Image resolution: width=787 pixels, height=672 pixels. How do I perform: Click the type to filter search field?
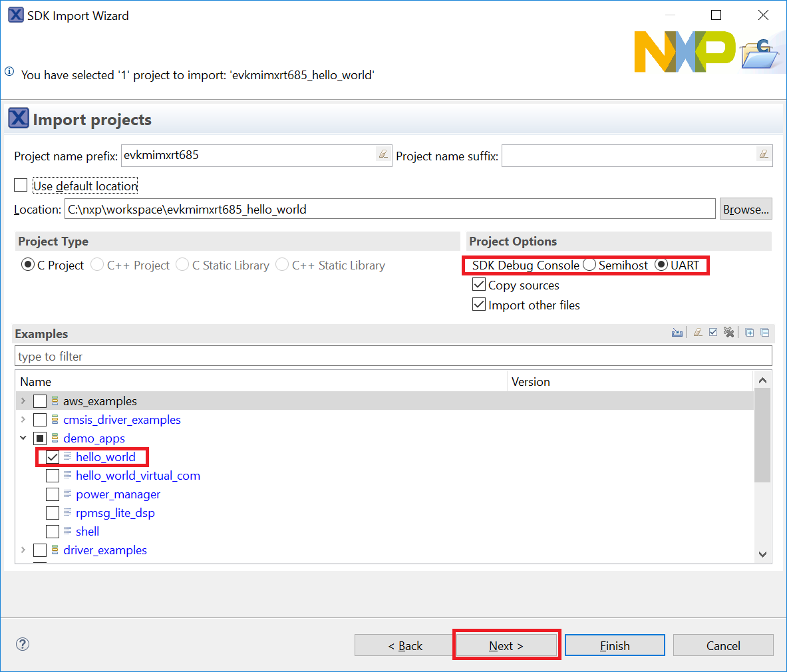(x=393, y=356)
